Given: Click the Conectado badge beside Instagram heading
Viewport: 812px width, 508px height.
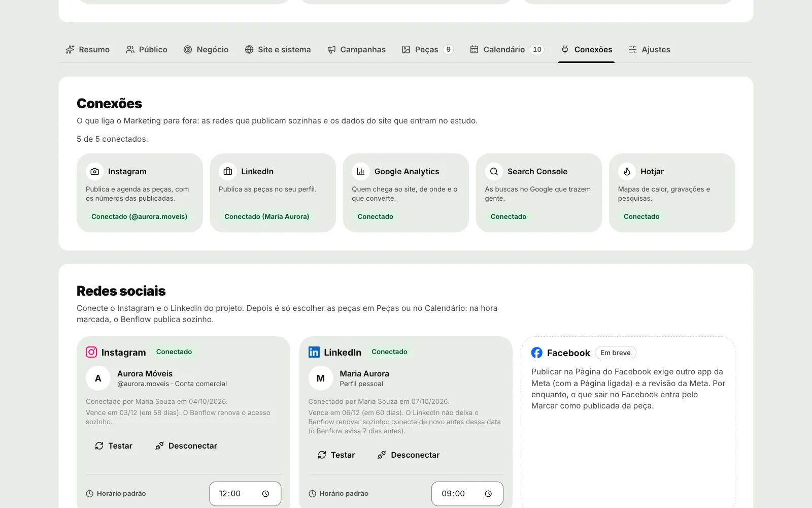Looking at the screenshot, I should coord(174,352).
